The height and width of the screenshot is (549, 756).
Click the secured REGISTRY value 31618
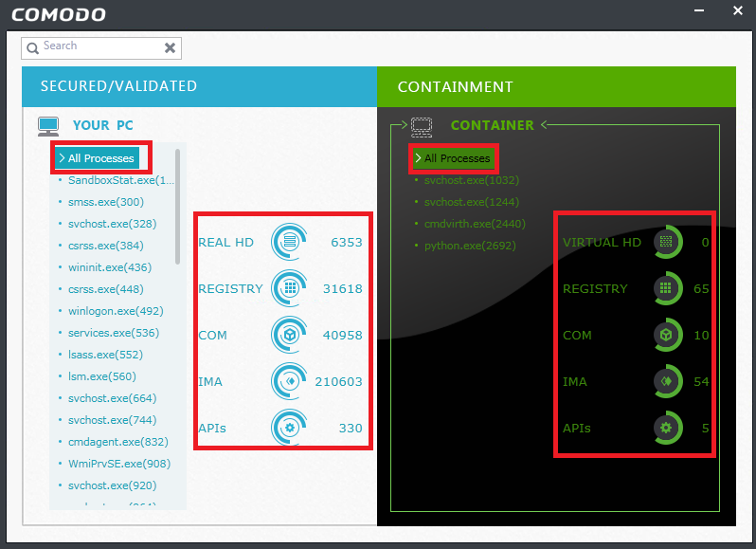(342, 288)
